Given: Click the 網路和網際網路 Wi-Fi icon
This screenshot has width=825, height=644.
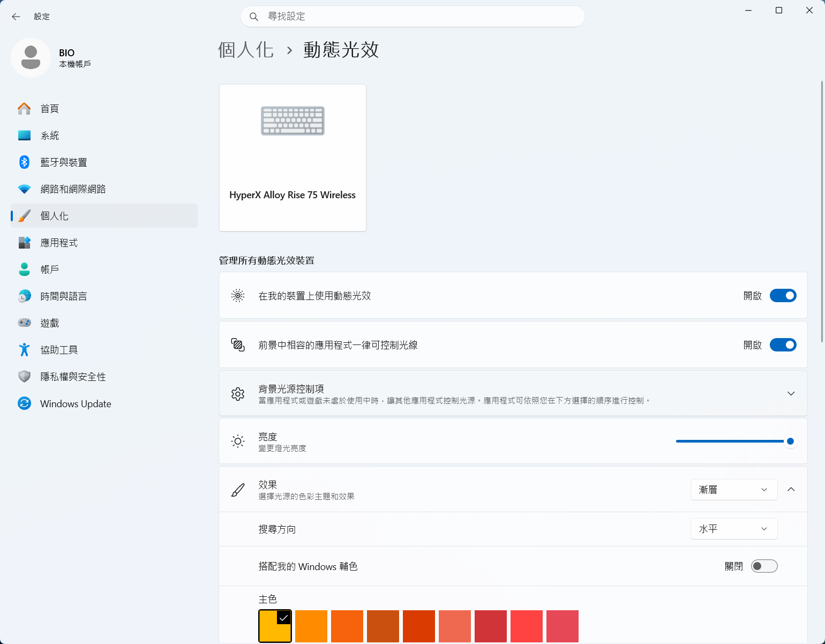Looking at the screenshot, I should pyautogui.click(x=24, y=189).
